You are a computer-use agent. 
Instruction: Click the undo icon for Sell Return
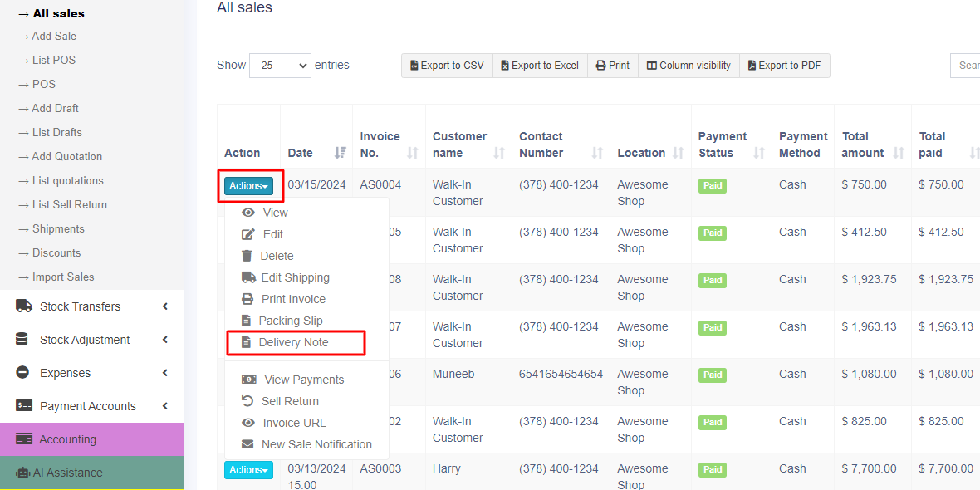click(247, 401)
